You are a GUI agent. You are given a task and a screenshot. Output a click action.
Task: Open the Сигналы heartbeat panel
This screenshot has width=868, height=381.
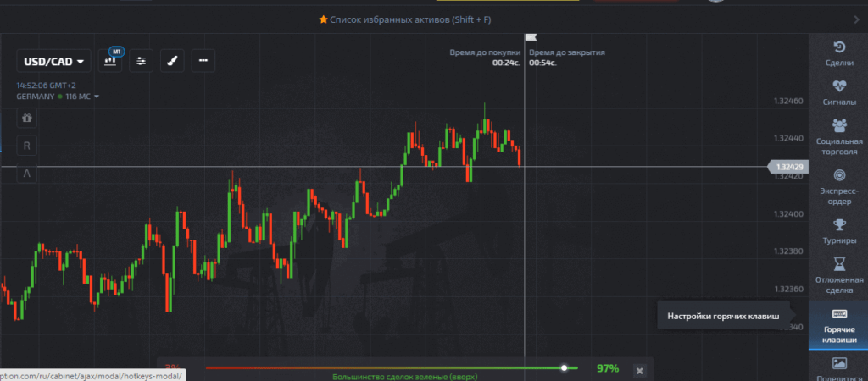click(x=838, y=92)
